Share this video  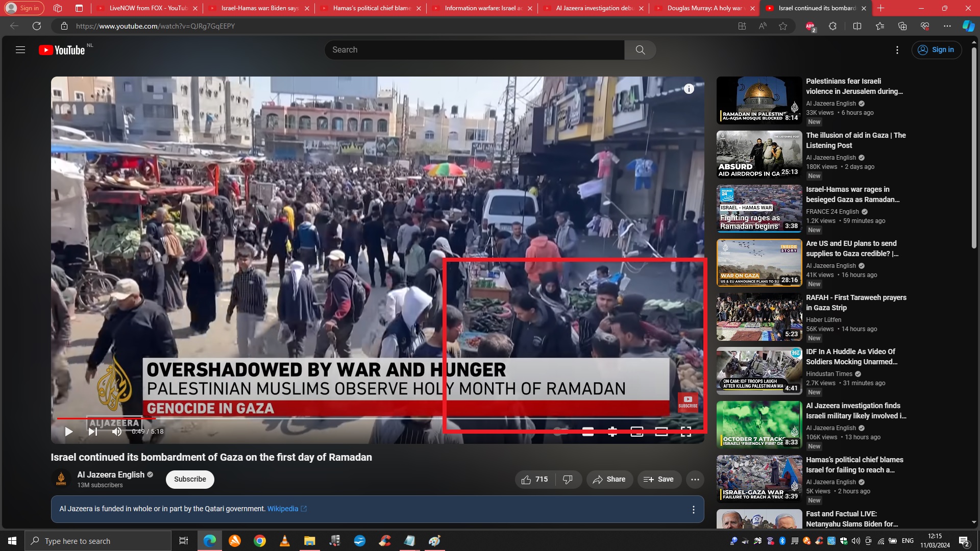tap(609, 479)
